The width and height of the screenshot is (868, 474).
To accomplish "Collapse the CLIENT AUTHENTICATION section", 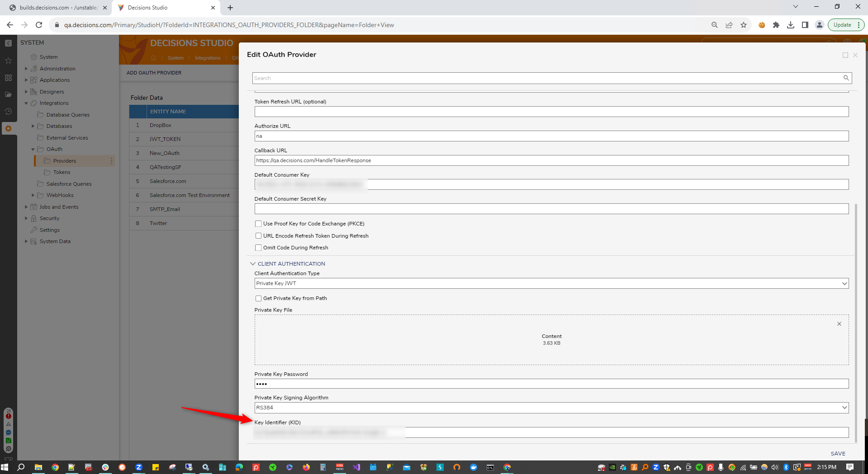I will (253, 264).
